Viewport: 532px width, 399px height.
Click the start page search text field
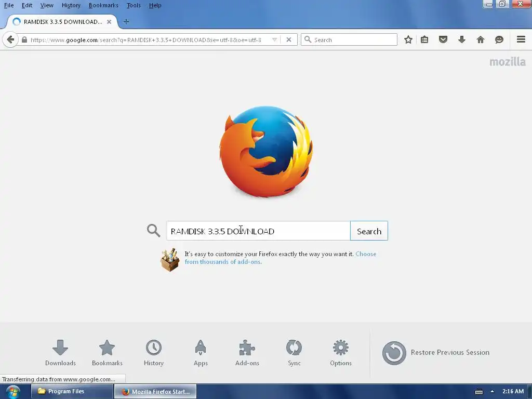pyautogui.click(x=258, y=231)
